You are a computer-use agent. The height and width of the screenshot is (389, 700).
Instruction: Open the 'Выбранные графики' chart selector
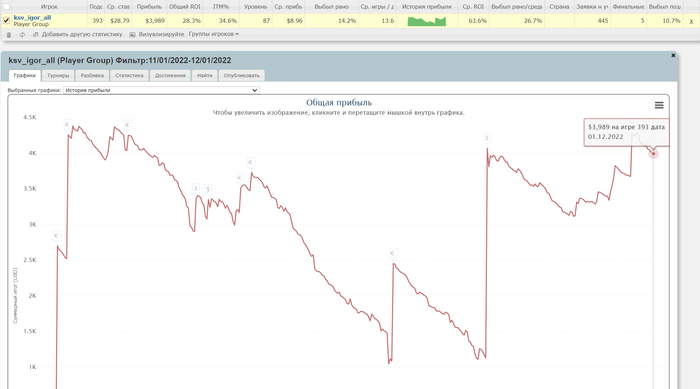point(161,90)
